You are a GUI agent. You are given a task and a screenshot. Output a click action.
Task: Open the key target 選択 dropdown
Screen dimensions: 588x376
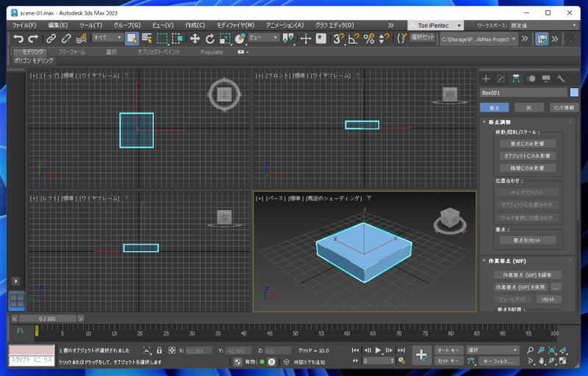[x=492, y=350]
